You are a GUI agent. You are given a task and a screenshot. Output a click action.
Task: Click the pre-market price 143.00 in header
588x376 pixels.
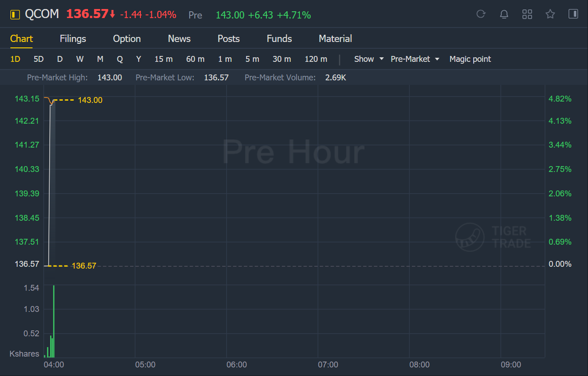click(x=230, y=15)
